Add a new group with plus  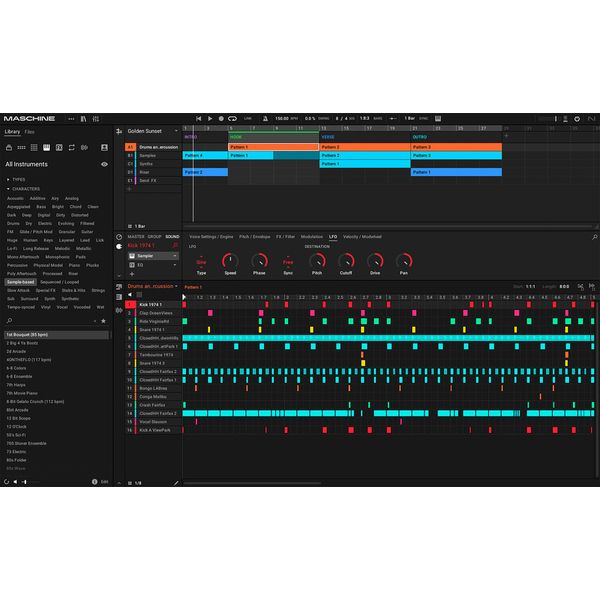click(129, 189)
